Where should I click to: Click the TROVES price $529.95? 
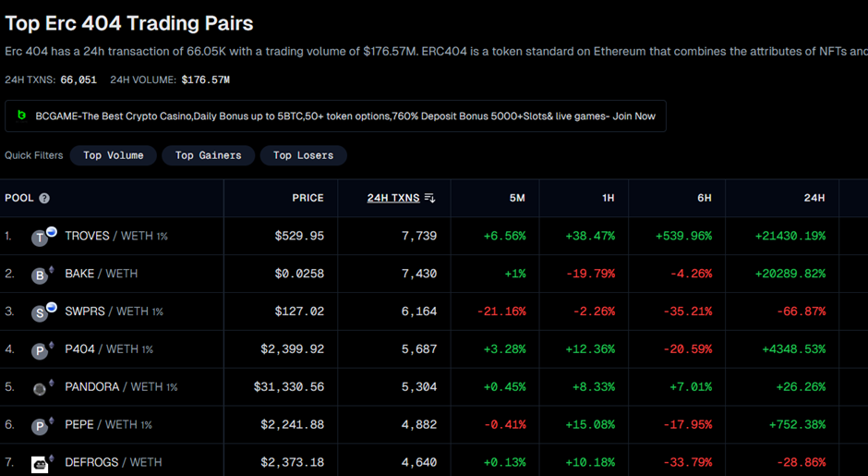299,236
